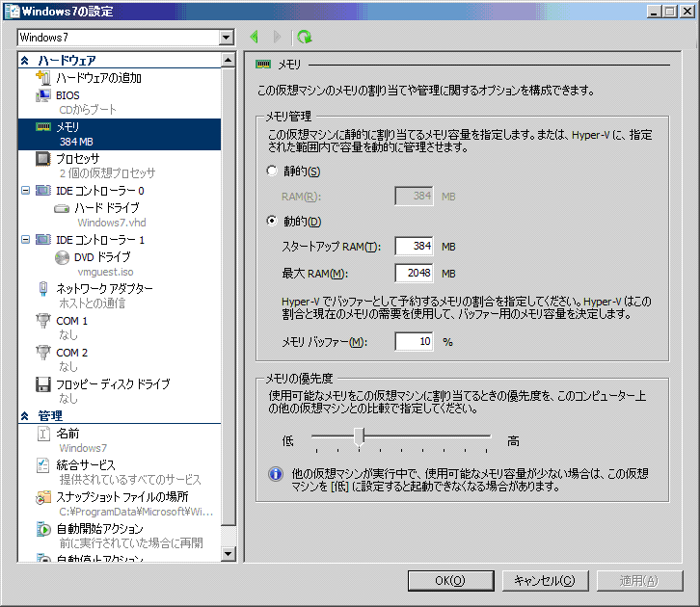Click the green refresh icon
Image resolution: width=700 pixels, height=607 pixels.
(x=305, y=37)
